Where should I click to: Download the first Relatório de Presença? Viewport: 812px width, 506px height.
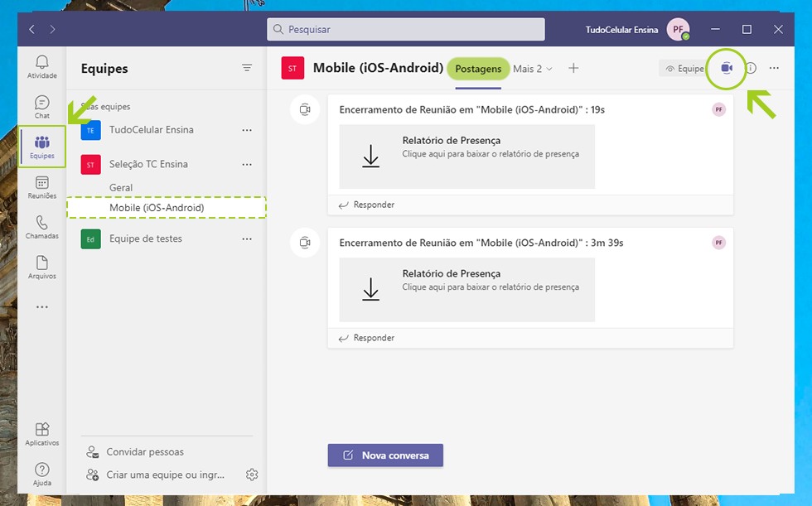(466, 157)
